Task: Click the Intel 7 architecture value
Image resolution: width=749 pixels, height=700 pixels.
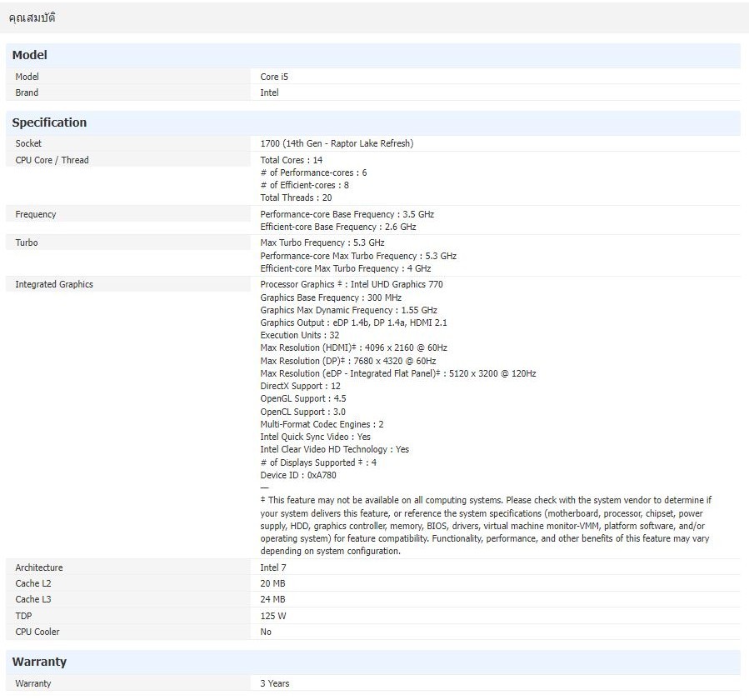Action: click(x=273, y=567)
